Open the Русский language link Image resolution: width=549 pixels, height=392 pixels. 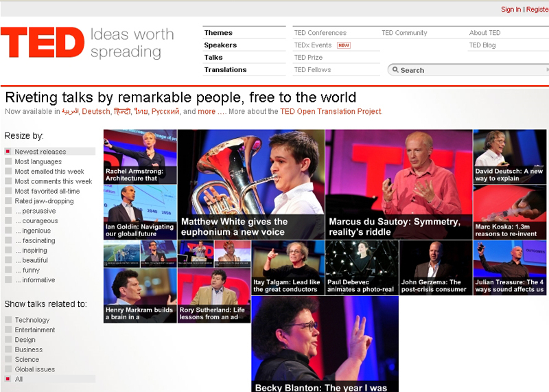pos(165,111)
